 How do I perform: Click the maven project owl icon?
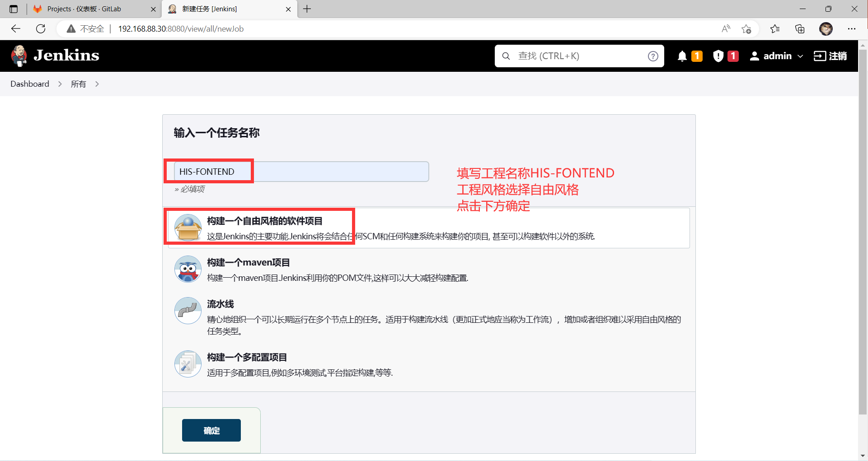click(188, 269)
